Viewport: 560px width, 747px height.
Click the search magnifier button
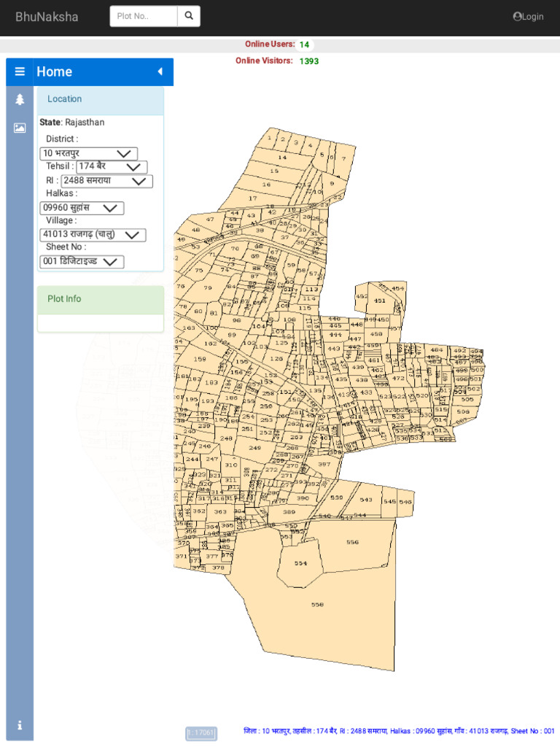click(189, 16)
